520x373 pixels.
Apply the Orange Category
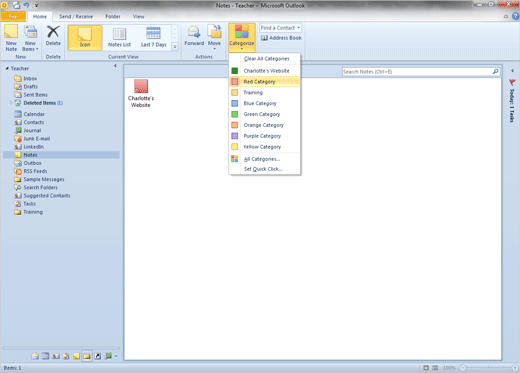click(x=265, y=125)
